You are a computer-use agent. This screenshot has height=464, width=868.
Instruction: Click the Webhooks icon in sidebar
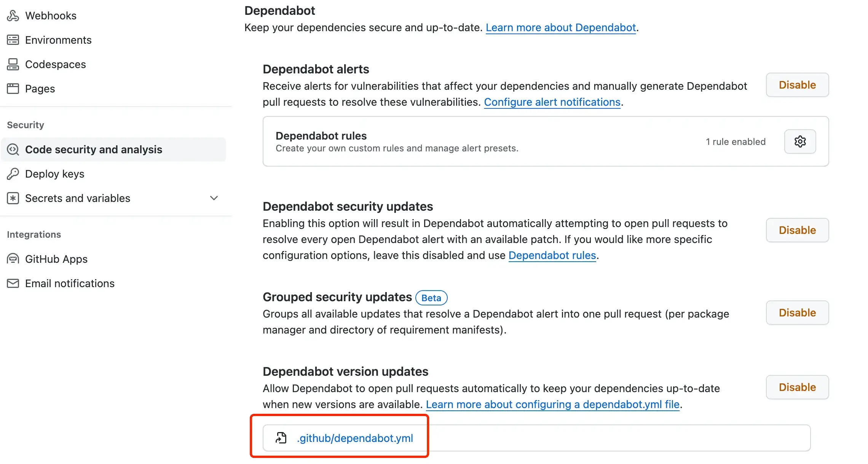coord(13,16)
